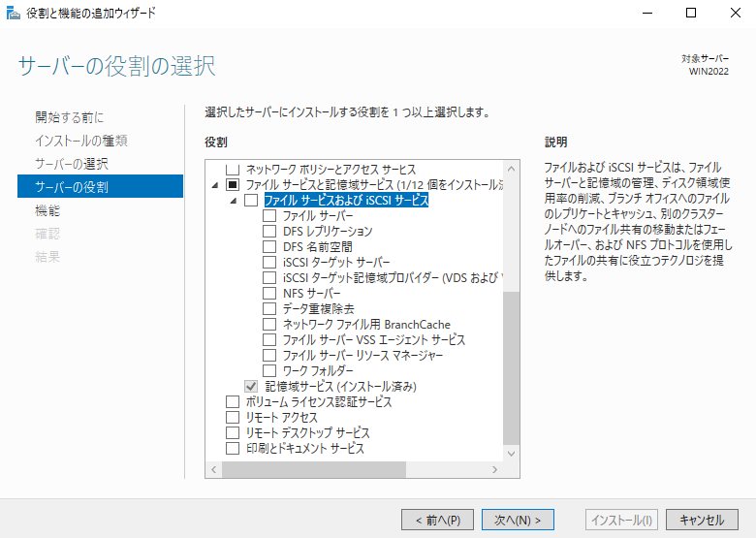Toggle the データ重複除去 checkbox

pyautogui.click(x=269, y=309)
